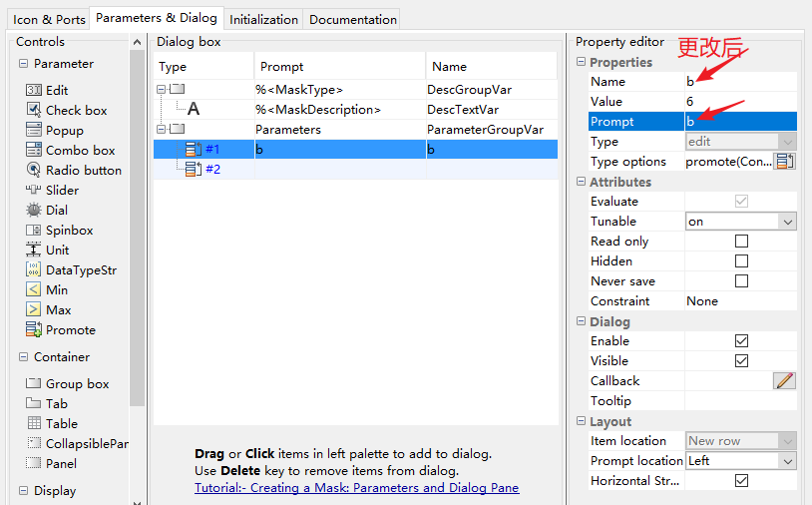812x505 pixels.
Task: Select the Slider control icon
Action: [33, 190]
